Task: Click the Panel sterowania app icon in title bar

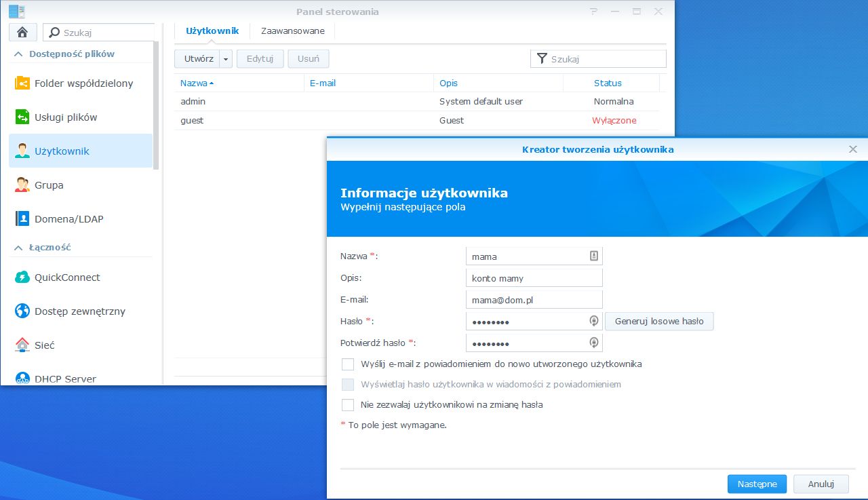Action: click(x=16, y=12)
